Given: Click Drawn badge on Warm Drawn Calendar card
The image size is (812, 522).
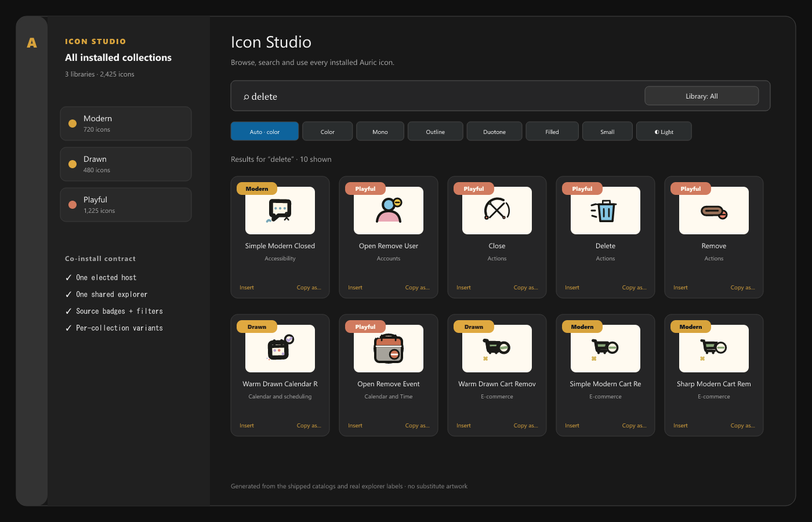Looking at the screenshot, I should (257, 327).
